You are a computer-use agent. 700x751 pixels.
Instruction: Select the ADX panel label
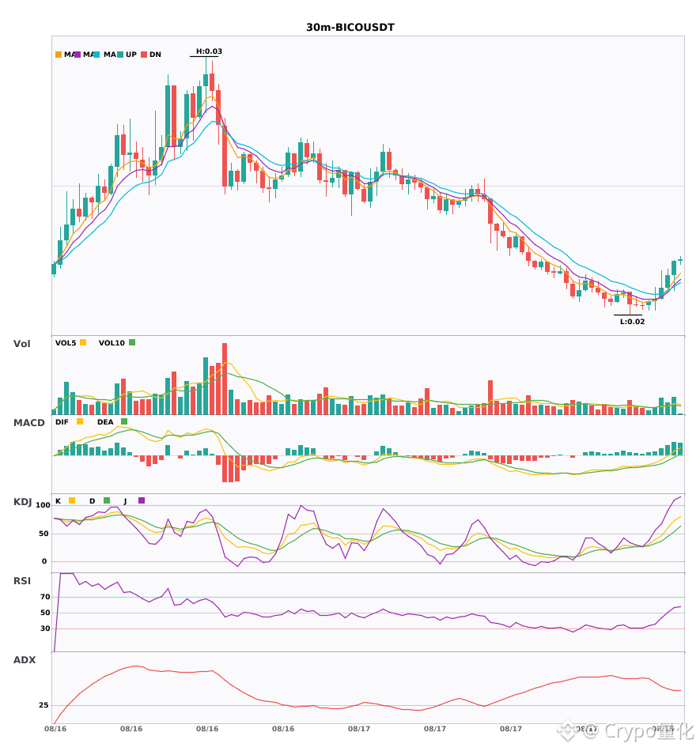pyautogui.click(x=25, y=659)
